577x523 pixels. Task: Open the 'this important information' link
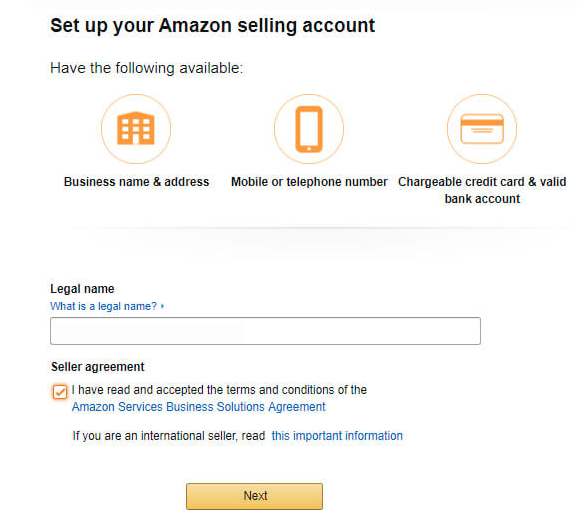coord(337,436)
